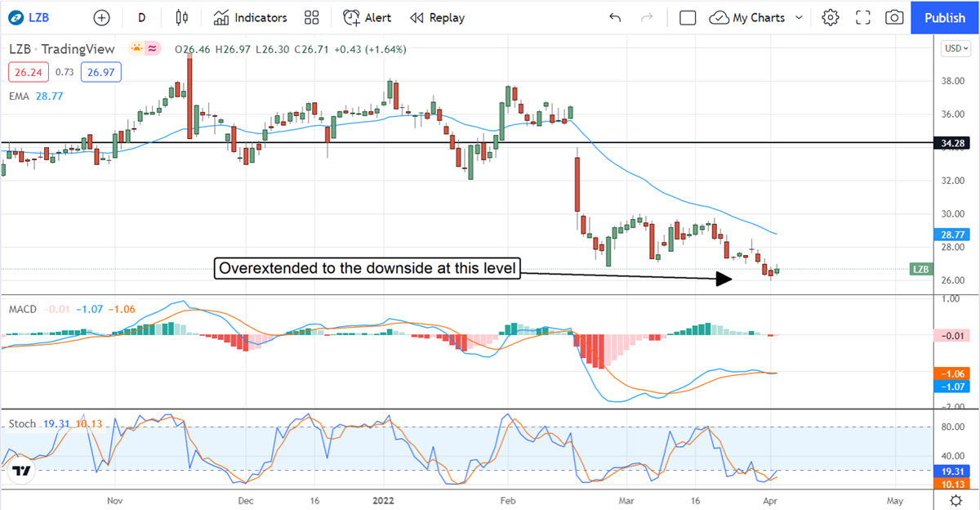This screenshot has width=980, height=510.
Task: Open chart settings gear icon
Action: (831, 17)
